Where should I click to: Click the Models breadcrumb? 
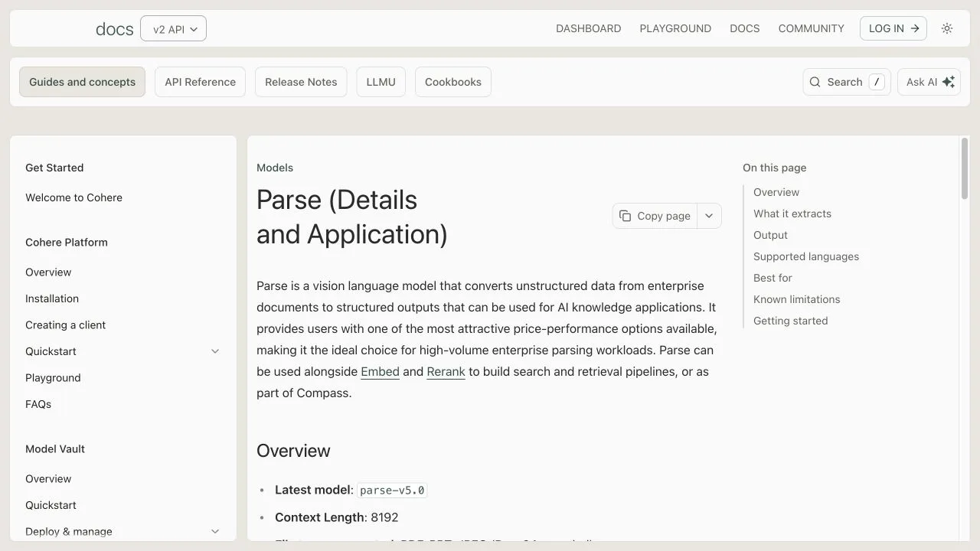coord(275,168)
